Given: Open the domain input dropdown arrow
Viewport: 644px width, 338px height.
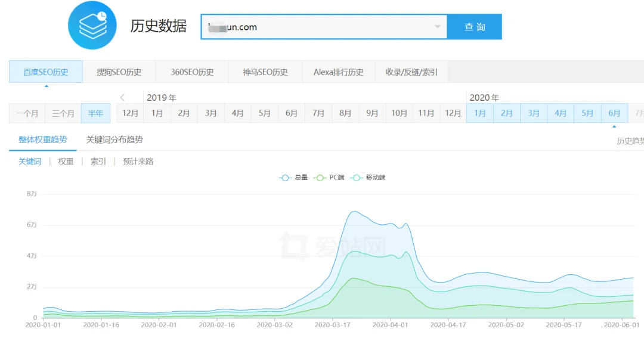Looking at the screenshot, I should pyautogui.click(x=438, y=27).
